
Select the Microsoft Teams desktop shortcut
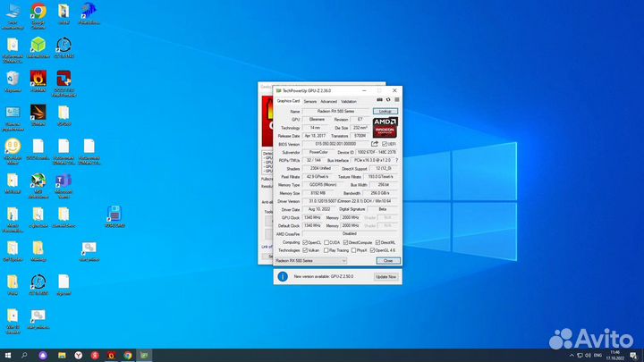click(x=64, y=186)
